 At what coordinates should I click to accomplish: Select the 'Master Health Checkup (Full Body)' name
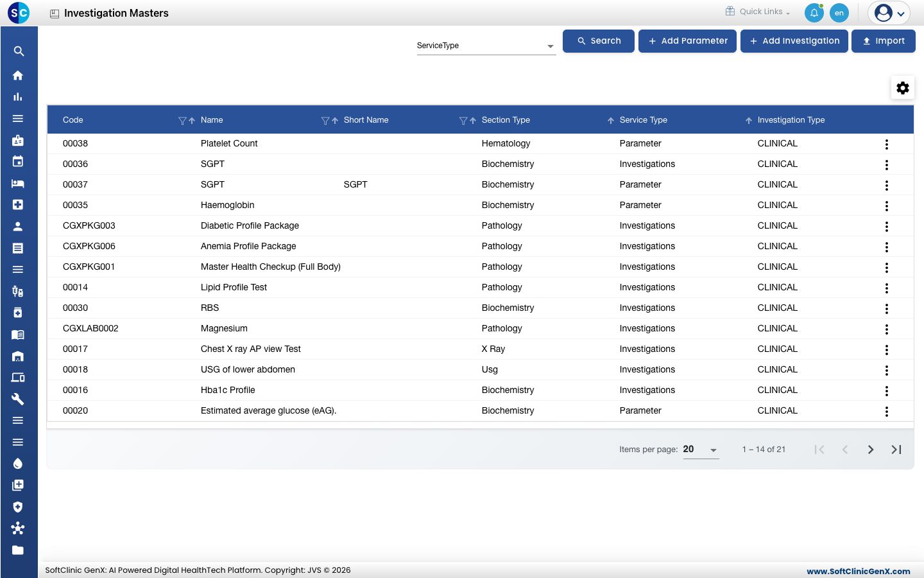271,267
